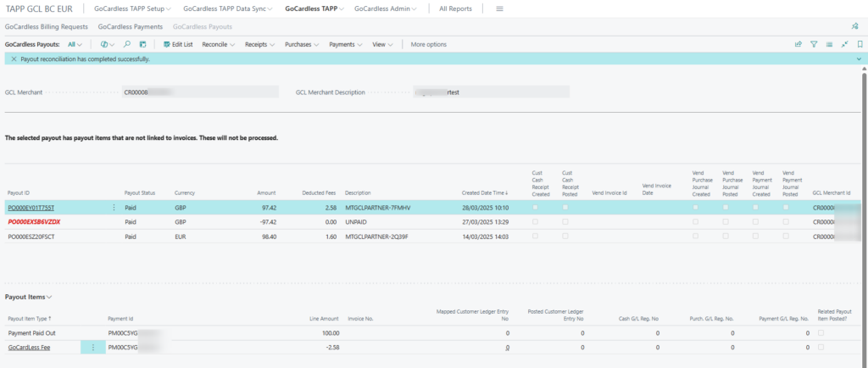The height and width of the screenshot is (368, 868).
Task: Open the Purchases dropdown
Action: (302, 44)
